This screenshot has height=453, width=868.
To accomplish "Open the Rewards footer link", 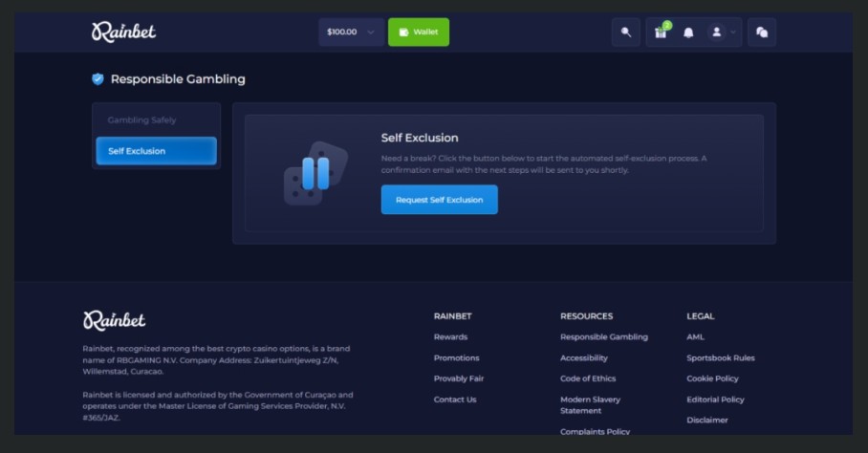I will [x=450, y=336].
